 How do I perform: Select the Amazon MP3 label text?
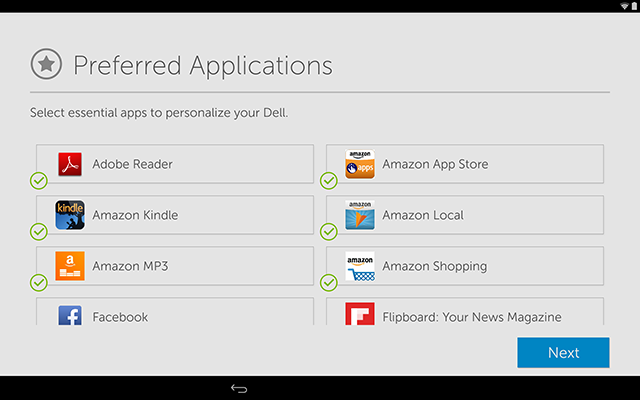click(x=130, y=266)
